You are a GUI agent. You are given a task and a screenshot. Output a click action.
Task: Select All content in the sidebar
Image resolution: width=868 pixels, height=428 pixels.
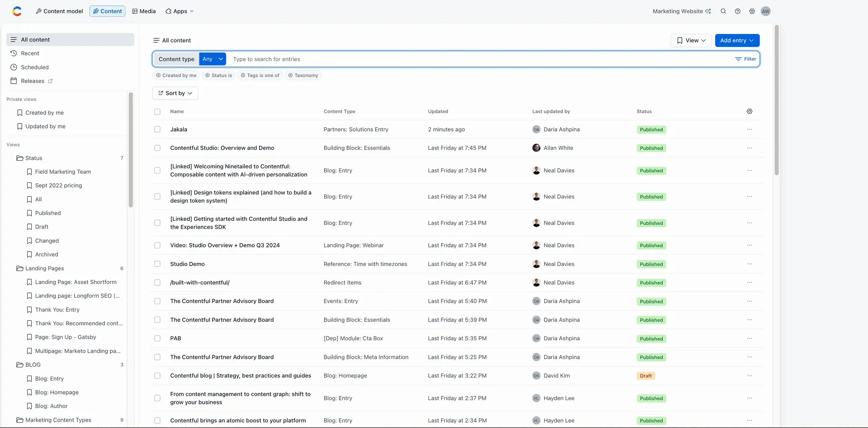click(71, 40)
